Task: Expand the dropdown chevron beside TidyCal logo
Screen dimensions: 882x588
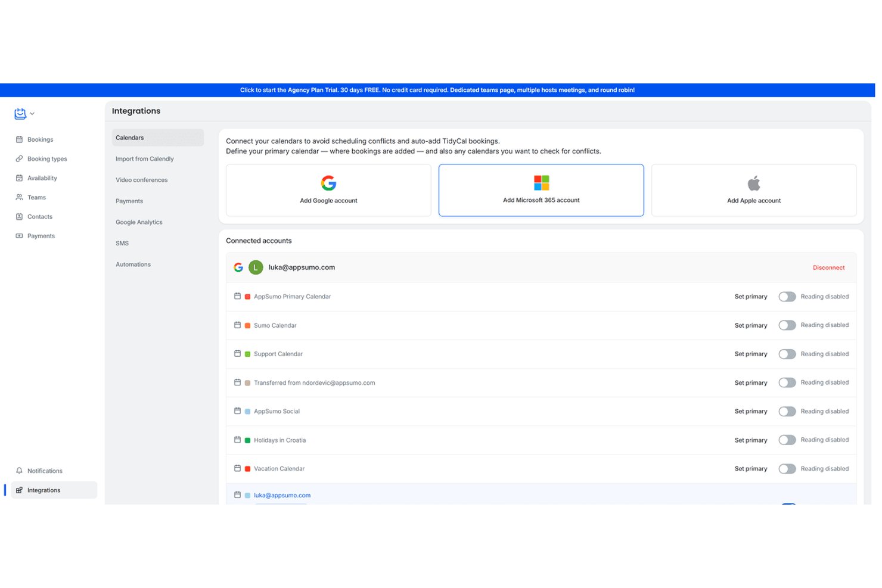Action: click(x=32, y=114)
